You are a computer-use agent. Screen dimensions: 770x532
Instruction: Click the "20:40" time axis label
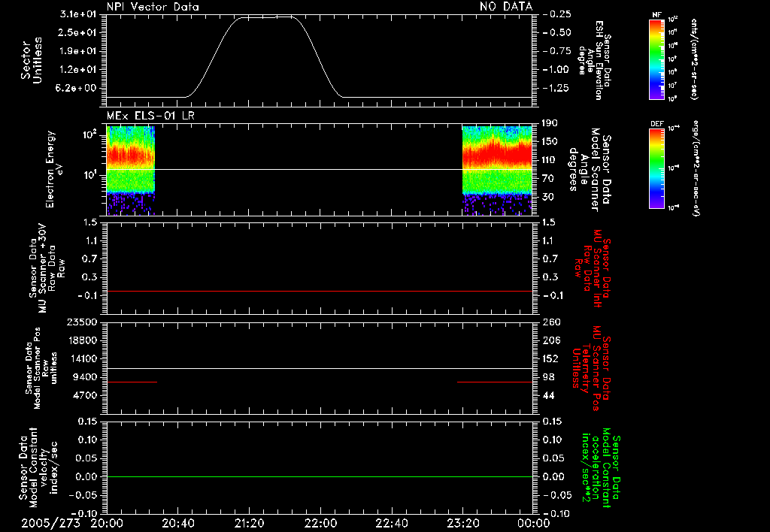177,523
